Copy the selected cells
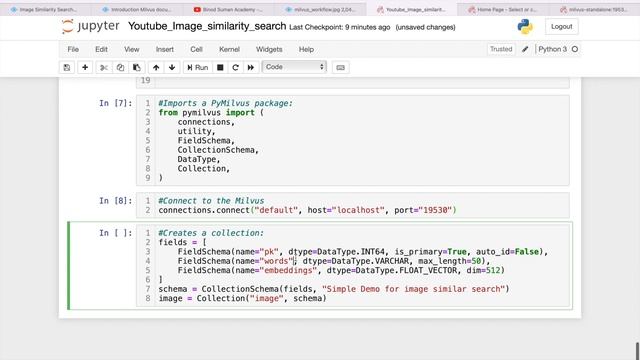The height and width of the screenshot is (360, 640). pyautogui.click(x=120, y=67)
